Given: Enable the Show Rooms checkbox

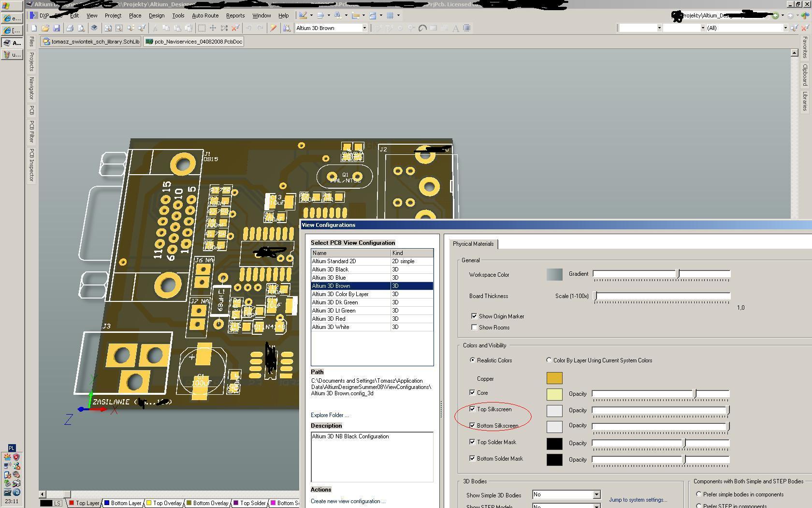Looking at the screenshot, I should (x=474, y=327).
